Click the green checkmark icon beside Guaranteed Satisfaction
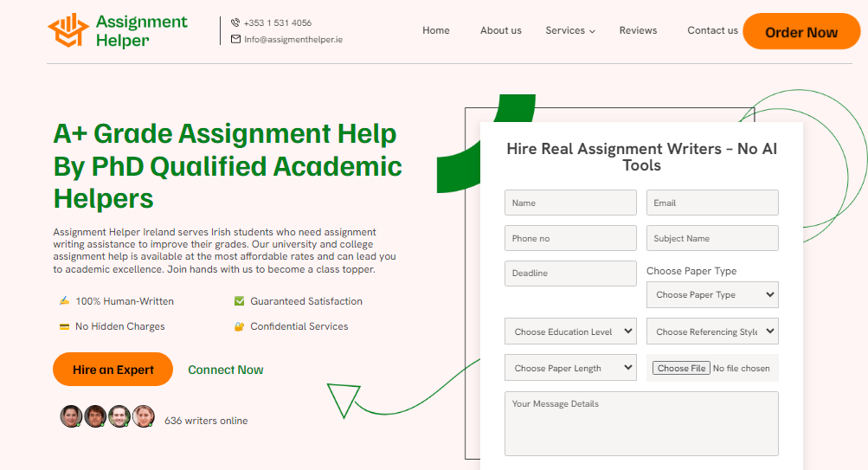This screenshot has height=470, width=868. [239, 301]
